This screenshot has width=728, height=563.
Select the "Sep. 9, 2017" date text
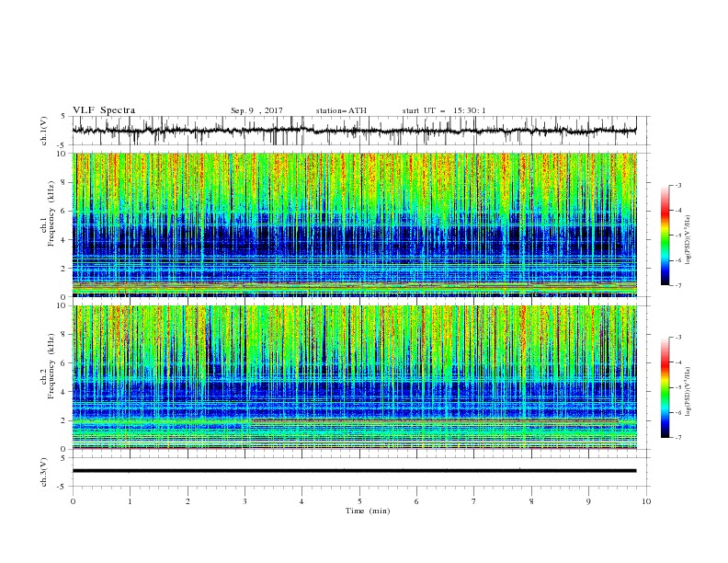click(x=256, y=110)
